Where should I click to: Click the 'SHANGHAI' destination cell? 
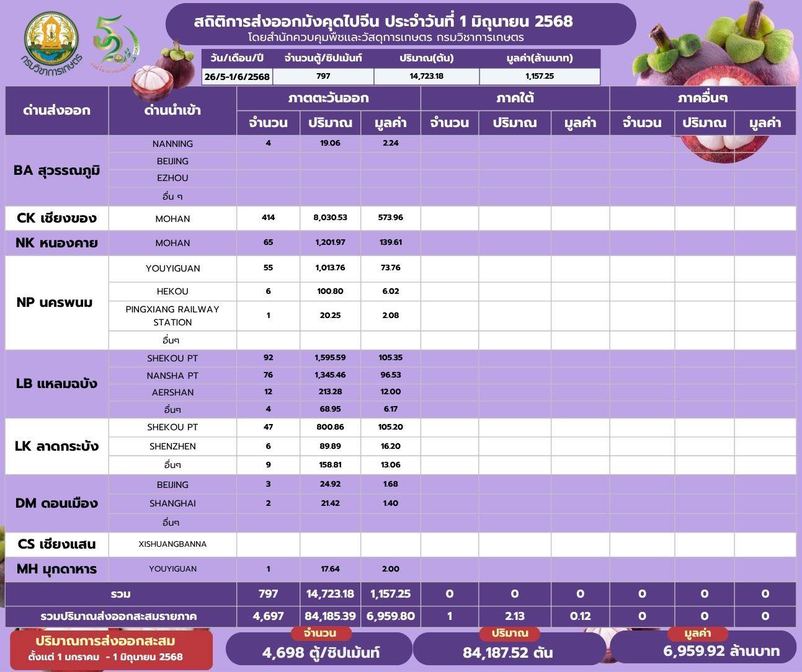[x=172, y=503]
